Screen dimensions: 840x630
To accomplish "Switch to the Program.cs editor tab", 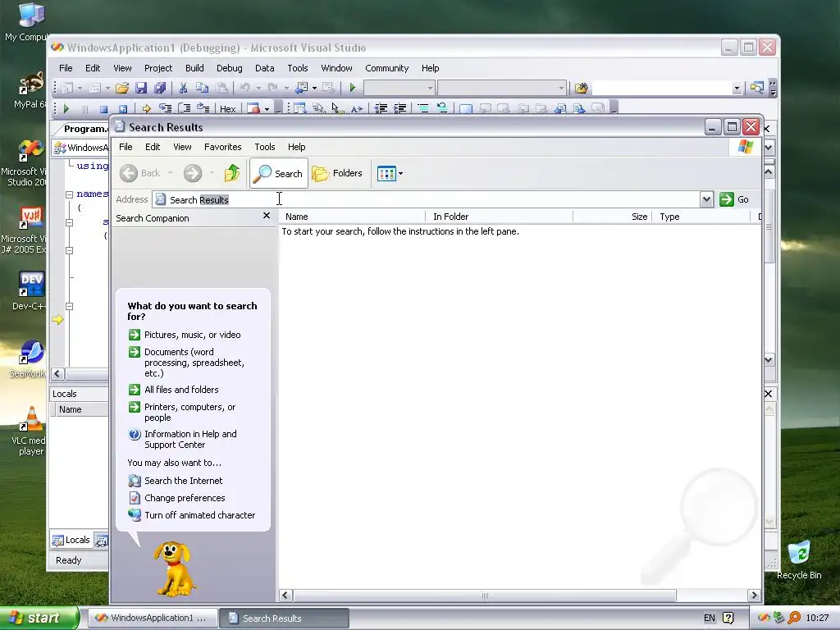I will (x=81, y=129).
